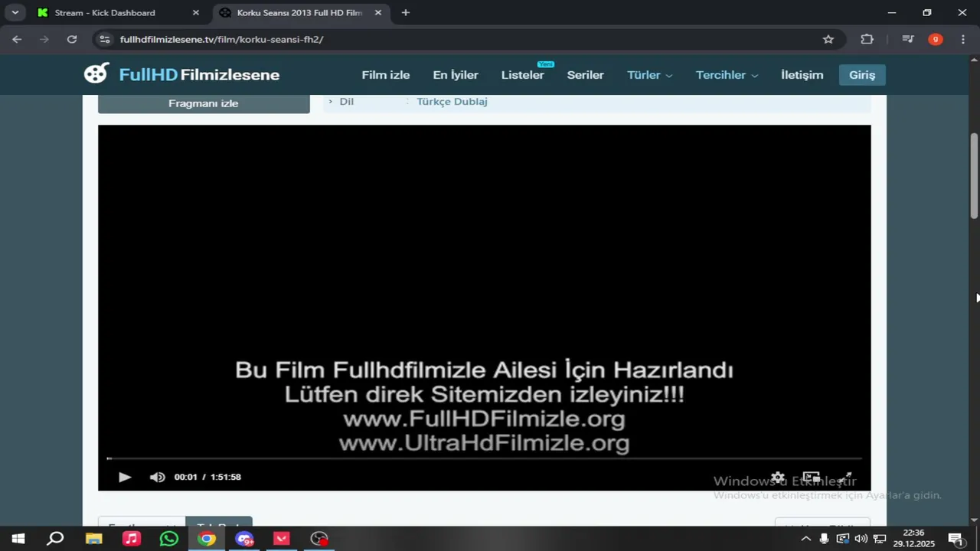Open the Chrome profile avatar
The height and width of the screenshot is (551, 980).
936,39
